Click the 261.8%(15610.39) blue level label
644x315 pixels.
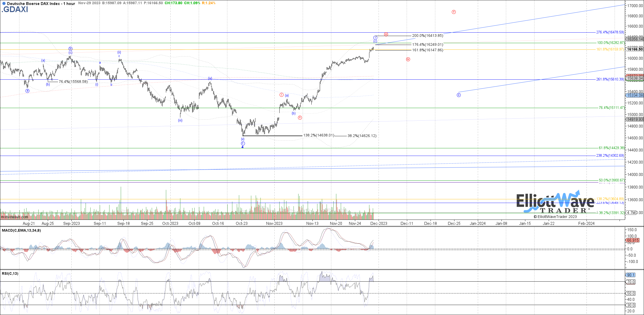click(610, 79)
